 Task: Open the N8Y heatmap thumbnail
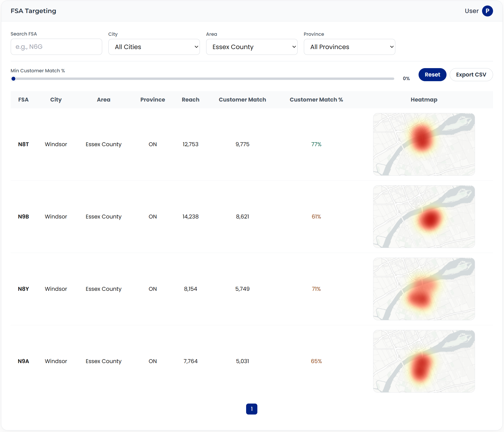coord(424,289)
